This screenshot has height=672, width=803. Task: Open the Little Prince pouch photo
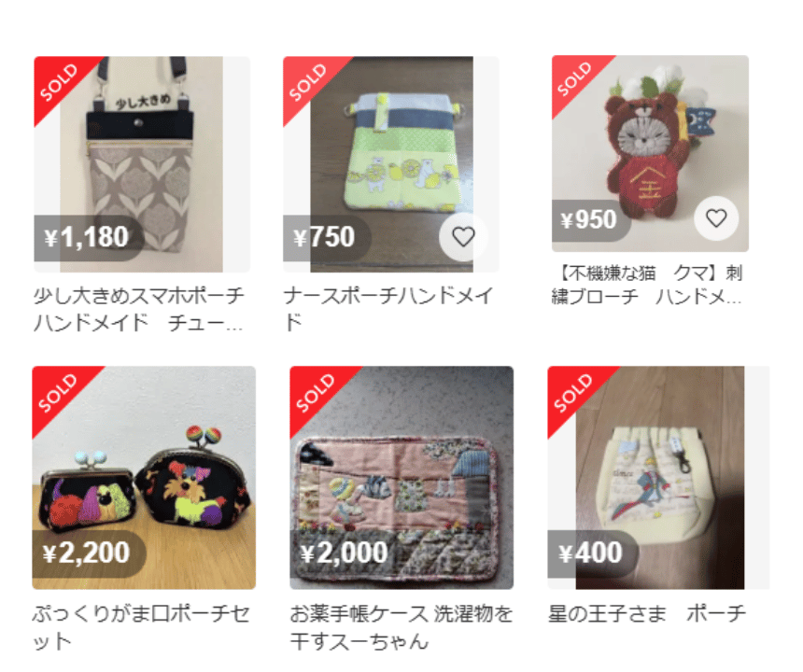(658, 478)
